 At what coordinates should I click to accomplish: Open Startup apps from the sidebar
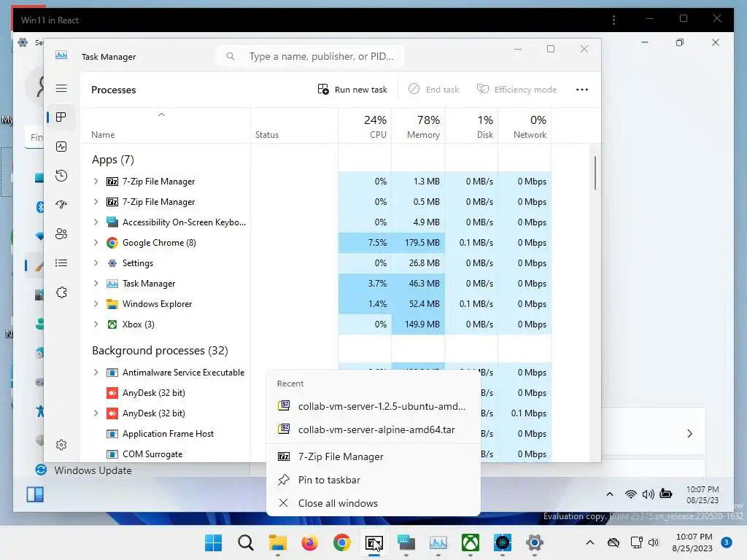pyautogui.click(x=61, y=205)
